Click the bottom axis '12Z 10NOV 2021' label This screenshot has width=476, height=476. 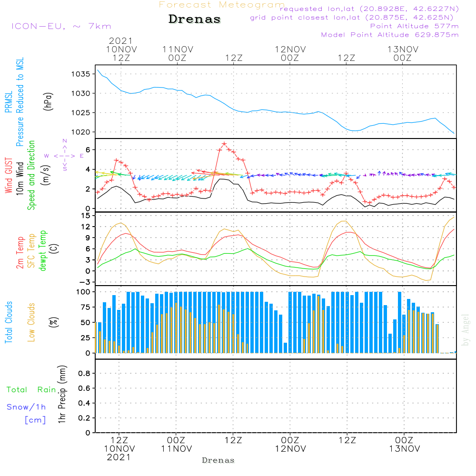point(119,449)
